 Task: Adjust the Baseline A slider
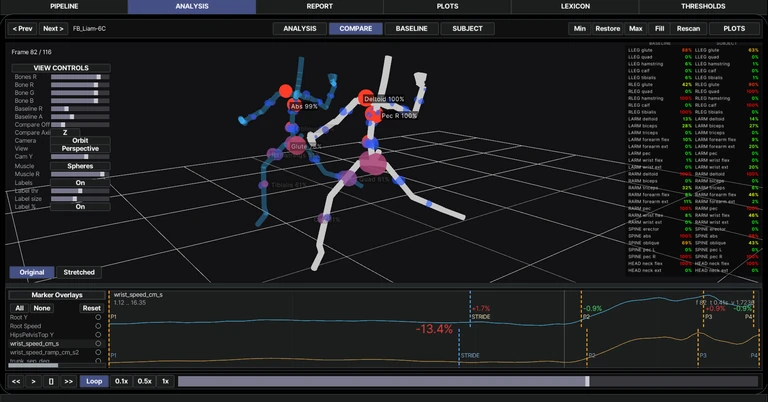(x=80, y=117)
